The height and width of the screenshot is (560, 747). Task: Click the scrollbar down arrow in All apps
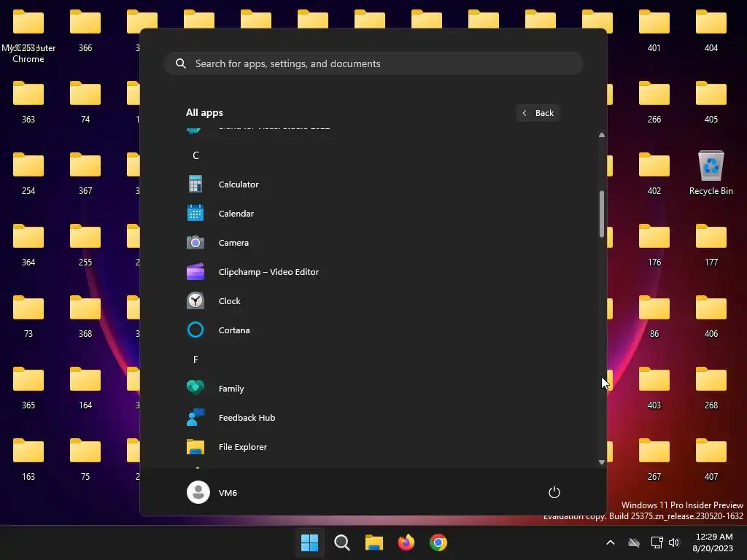tap(602, 462)
